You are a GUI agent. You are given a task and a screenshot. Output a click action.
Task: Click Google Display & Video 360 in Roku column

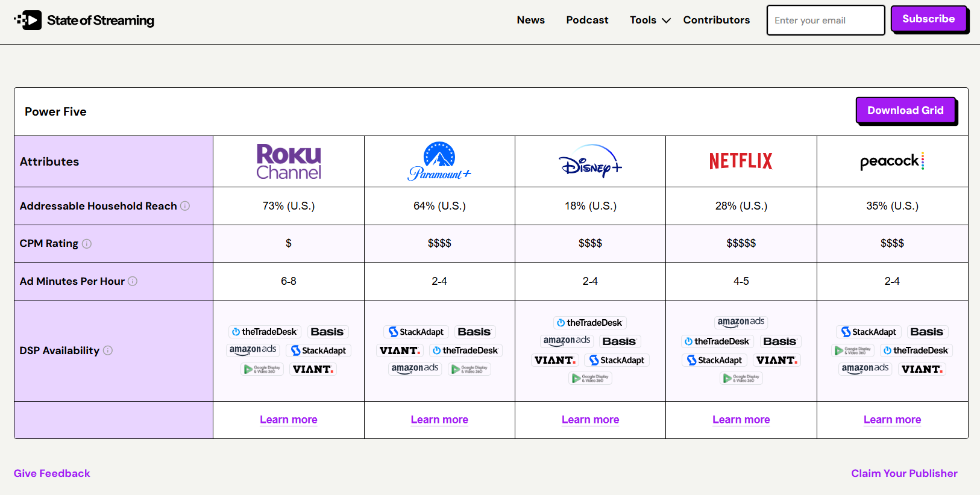tap(262, 369)
